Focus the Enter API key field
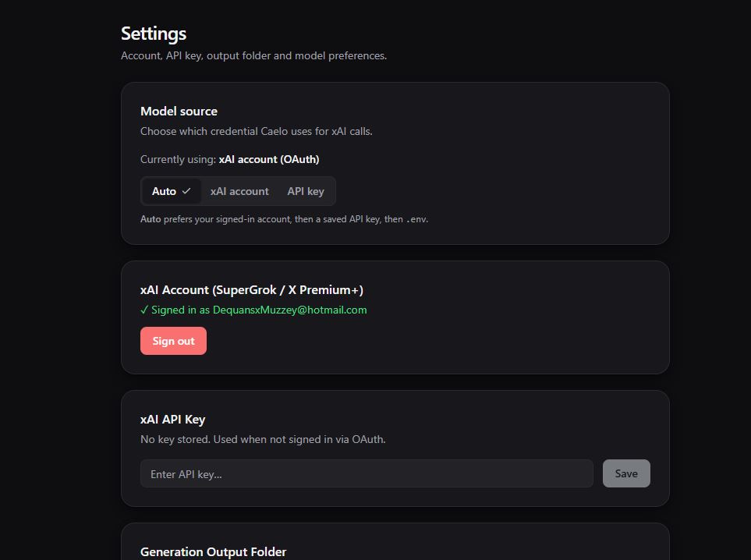The image size is (751, 560). coord(367,473)
